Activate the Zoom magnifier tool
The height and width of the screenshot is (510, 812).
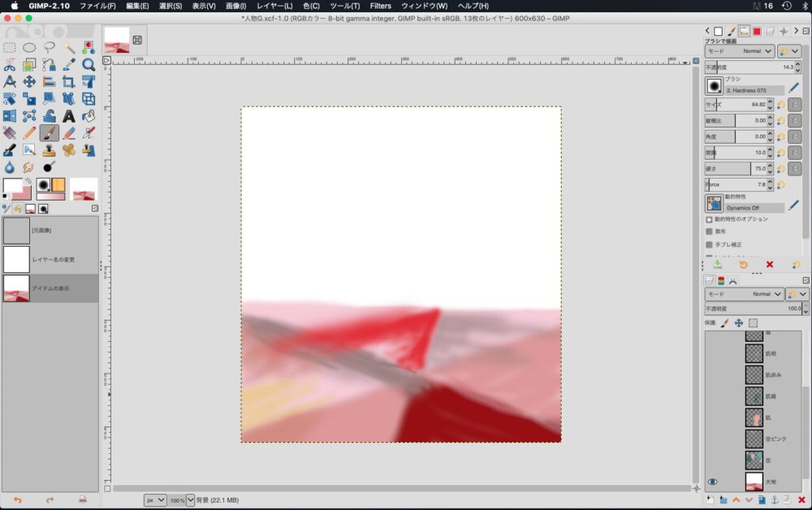[x=89, y=65]
